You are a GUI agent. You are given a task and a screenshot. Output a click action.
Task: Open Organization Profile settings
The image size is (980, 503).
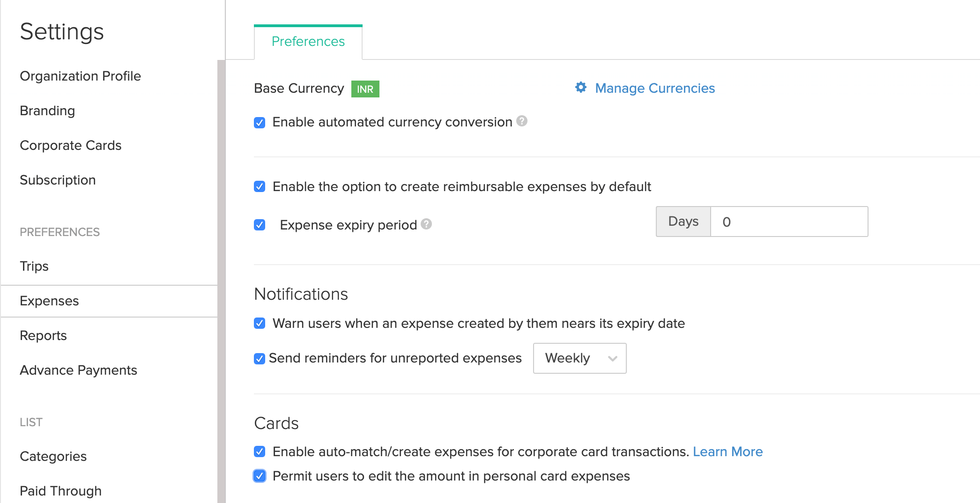pyautogui.click(x=80, y=76)
